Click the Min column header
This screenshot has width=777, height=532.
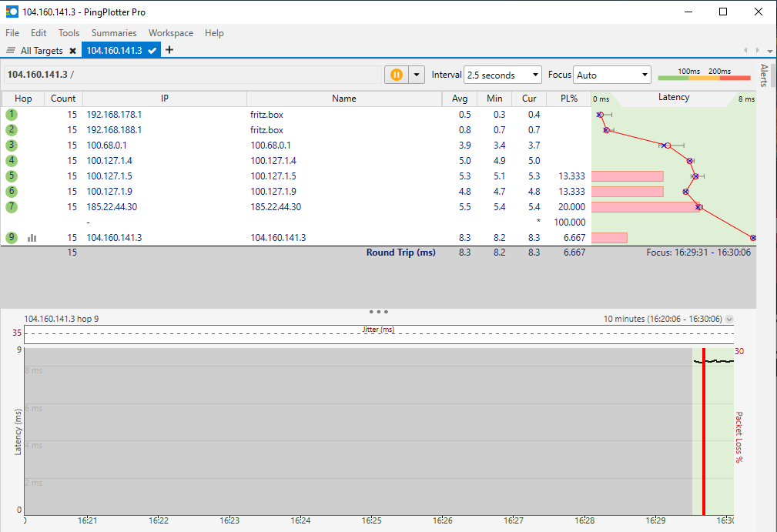point(494,99)
